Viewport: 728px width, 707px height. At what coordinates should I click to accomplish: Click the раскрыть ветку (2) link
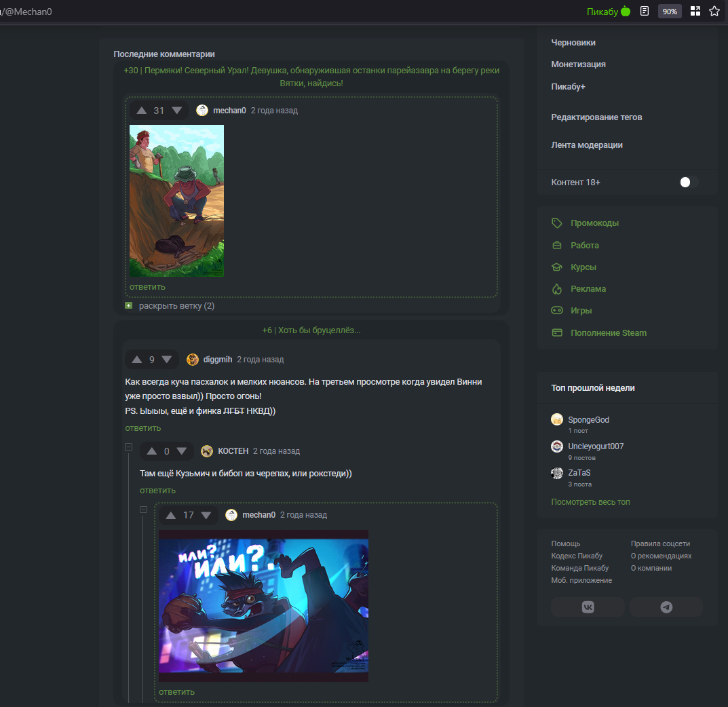(x=176, y=306)
